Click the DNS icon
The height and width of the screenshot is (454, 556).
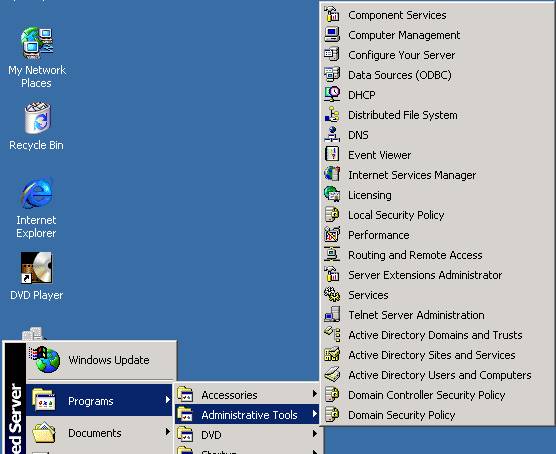click(332, 134)
